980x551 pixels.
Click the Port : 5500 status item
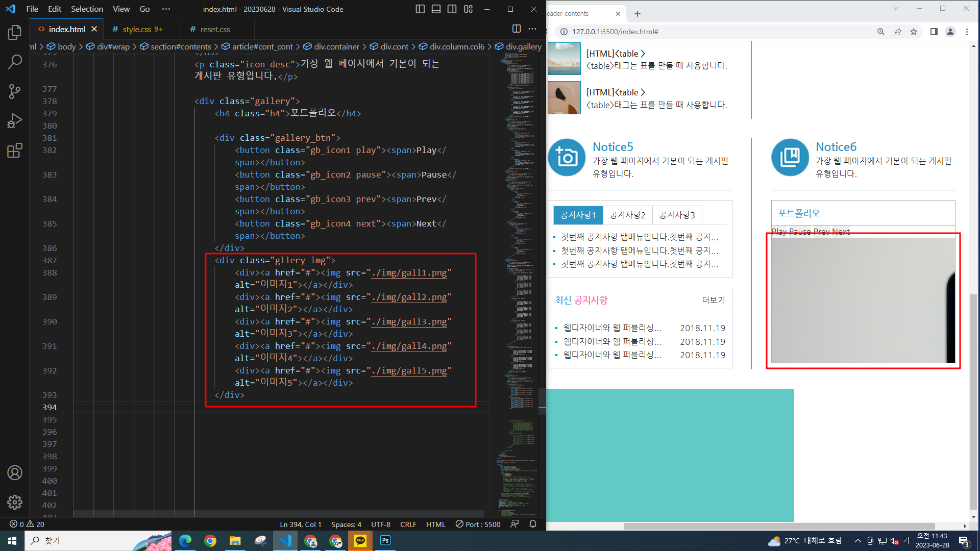click(478, 524)
